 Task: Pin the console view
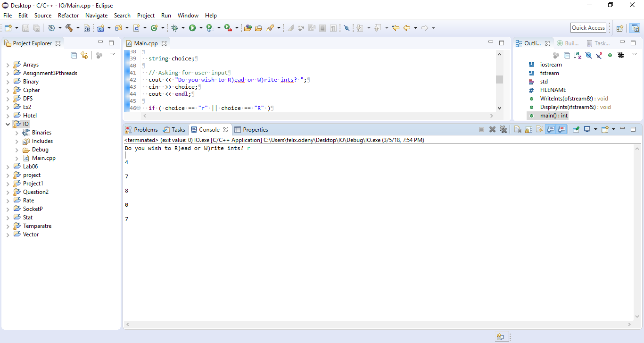point(576,129)
